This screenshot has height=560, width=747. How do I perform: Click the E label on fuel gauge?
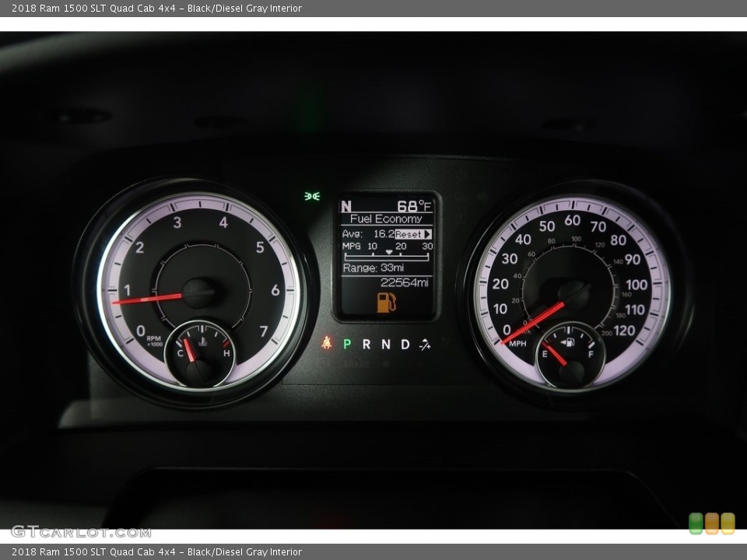click(x=545, y=355)
